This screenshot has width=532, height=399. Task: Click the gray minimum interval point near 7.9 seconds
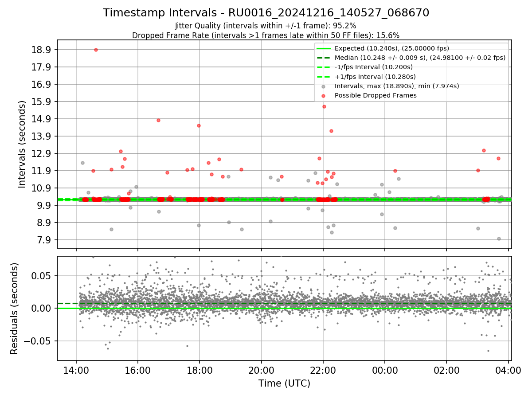click(x=499, y=239)
